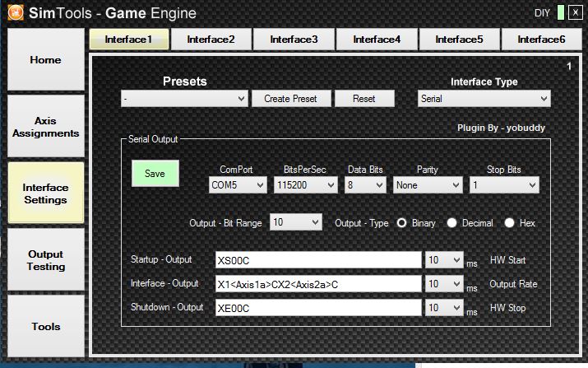Go to Output Testing section
Viewport: 588px width, 368px height.
pyautogui.click(x=46, y=260)
